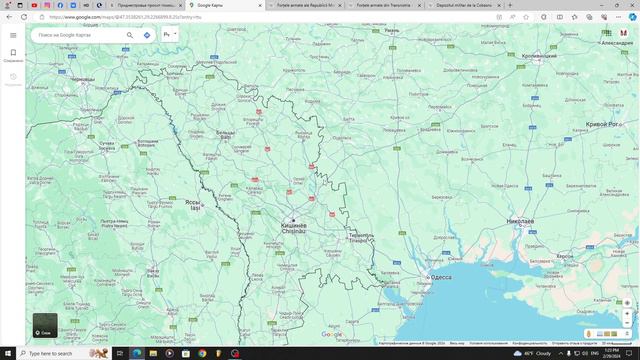Screen dimensions: 640x360
Task: Open File Explorer from taskbar
Action: coord(153,353)
